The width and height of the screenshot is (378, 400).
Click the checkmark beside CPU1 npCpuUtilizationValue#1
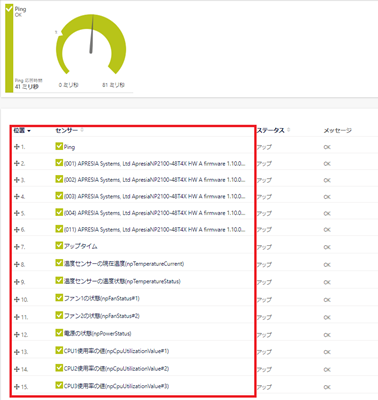coord(59,350)
